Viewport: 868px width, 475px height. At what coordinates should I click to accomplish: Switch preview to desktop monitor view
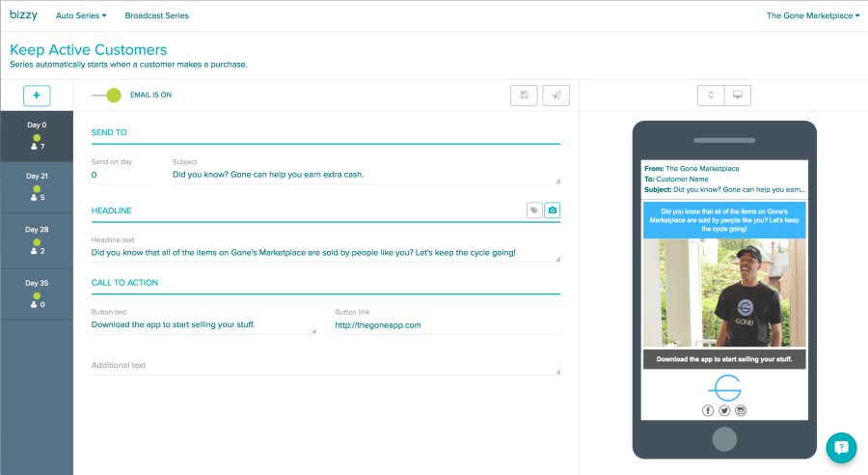pos(738,96)
